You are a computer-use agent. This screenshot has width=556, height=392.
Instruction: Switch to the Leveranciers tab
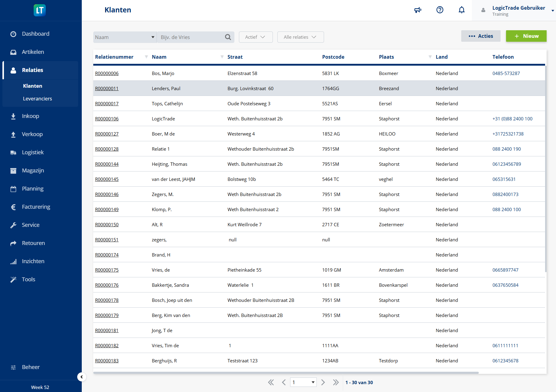[x=38, y=98]
